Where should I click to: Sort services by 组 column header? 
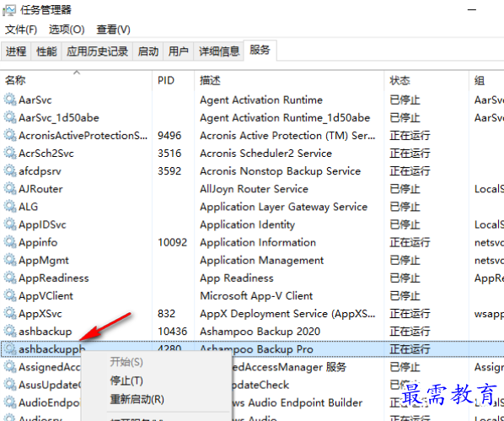coord(486,80)
